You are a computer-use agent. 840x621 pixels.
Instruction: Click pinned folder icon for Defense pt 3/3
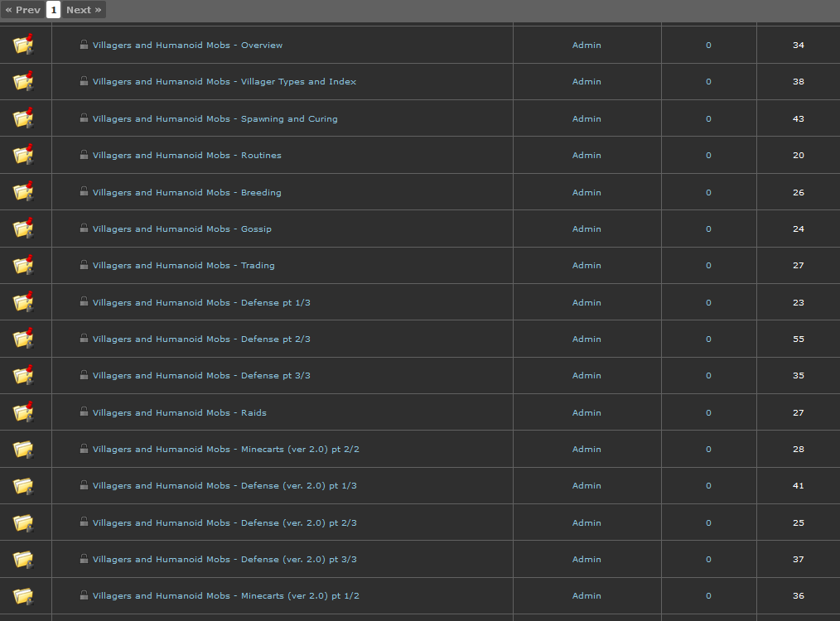(23, 375)
